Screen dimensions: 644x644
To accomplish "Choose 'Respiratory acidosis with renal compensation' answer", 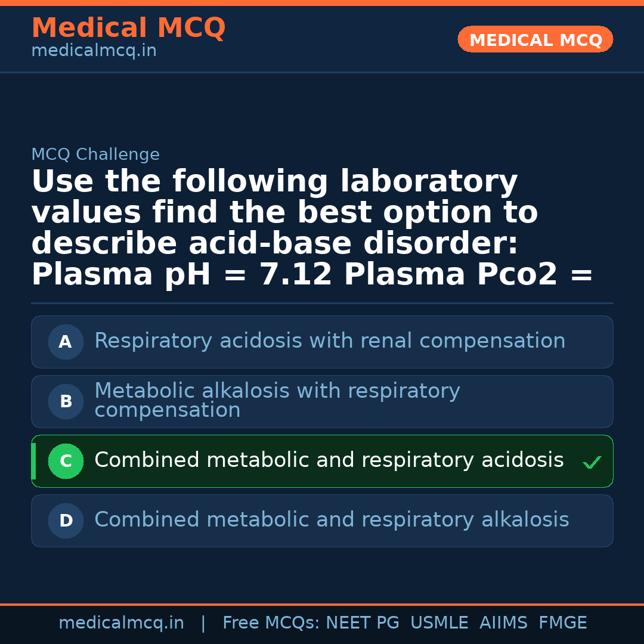I will (330, 342).
